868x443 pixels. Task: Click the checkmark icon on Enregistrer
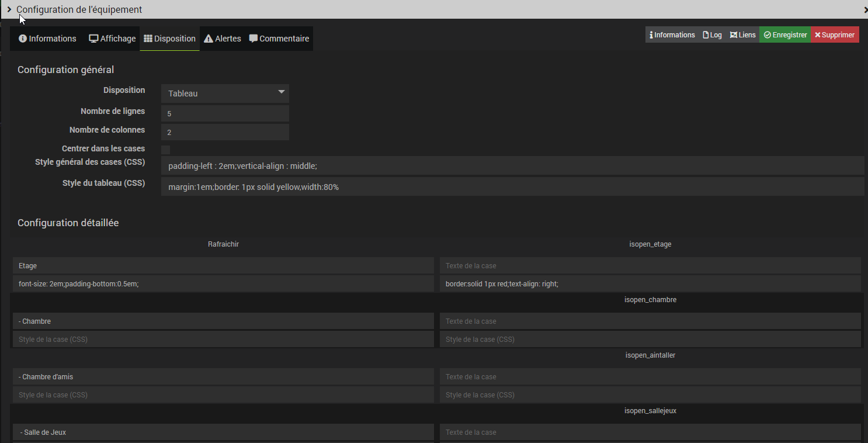tap(767, 35)
